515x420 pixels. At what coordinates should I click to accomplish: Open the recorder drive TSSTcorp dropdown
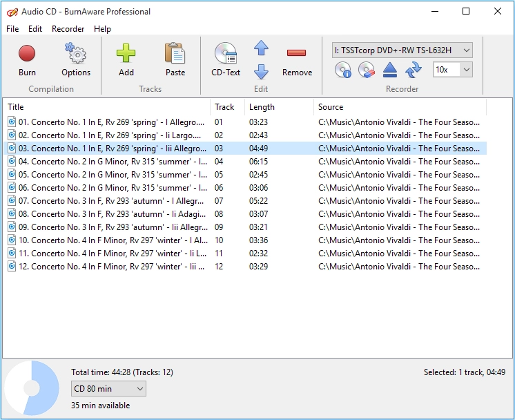coord(402,50)
